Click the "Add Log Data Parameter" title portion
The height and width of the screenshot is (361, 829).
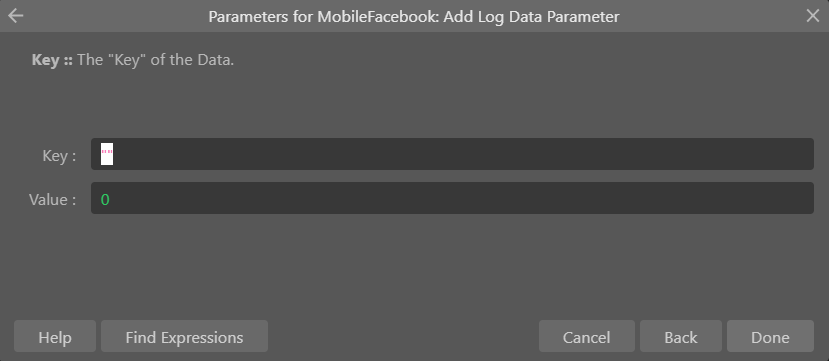[x=531, y=16]
